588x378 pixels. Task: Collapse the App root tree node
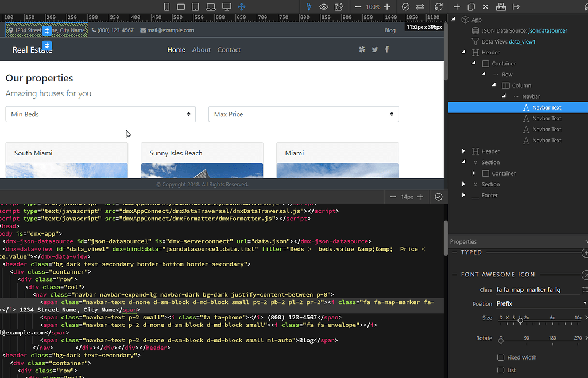pyautogui.click(x=454, y=19)
